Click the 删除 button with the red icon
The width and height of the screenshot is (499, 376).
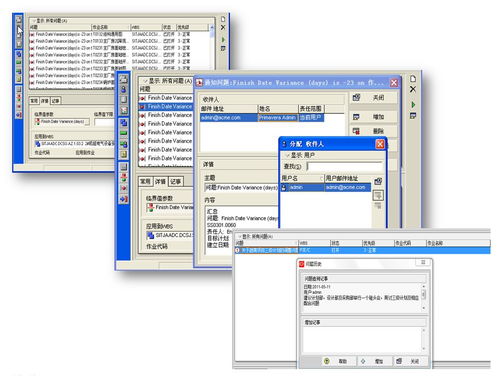click(373, 131)
